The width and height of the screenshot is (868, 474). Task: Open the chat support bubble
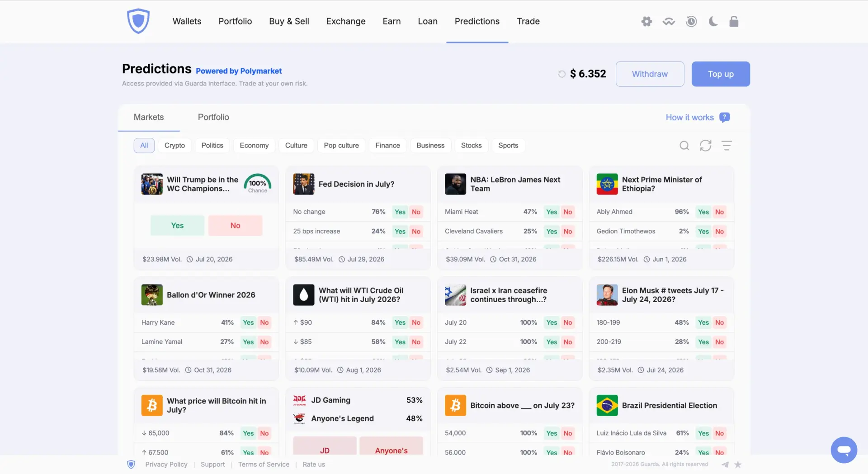point(844,450)
